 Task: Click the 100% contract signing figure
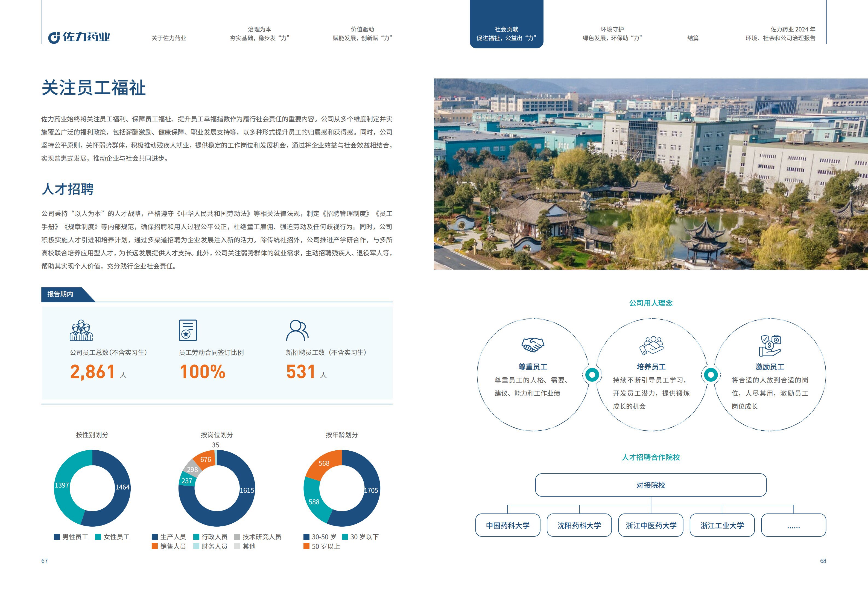[202, 372]
